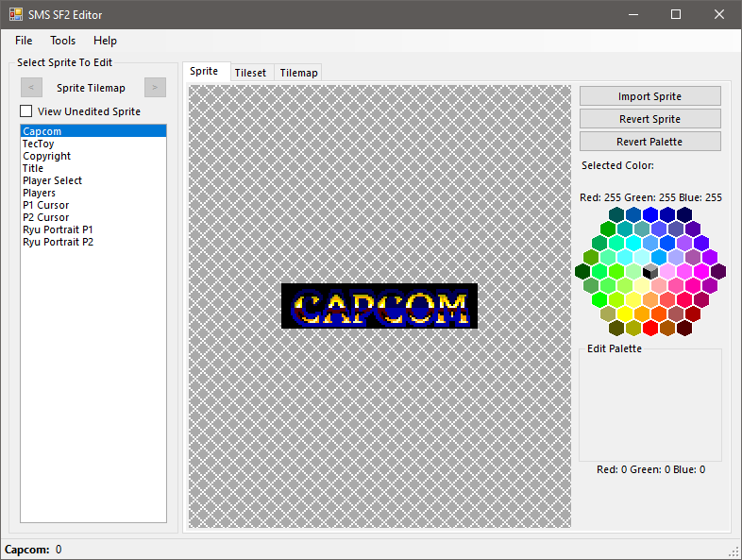Select Title in the sprite list
This screenshot has width=742, height=560.
[93, 168]
